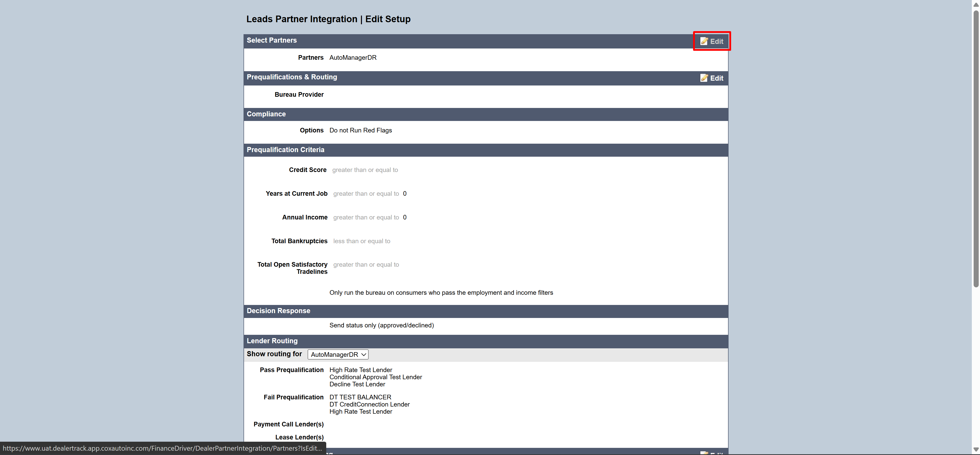Image resolution: width=980 pixels, height=455 pixels.
Task: Click Conditional Approval Test Lender entry
Action: (376, 377)
